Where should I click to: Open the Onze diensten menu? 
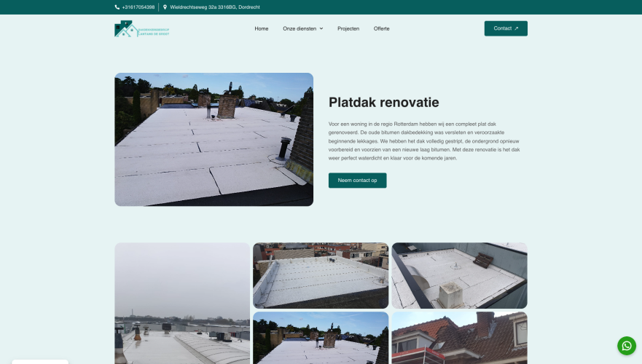(x=299, y=28)
